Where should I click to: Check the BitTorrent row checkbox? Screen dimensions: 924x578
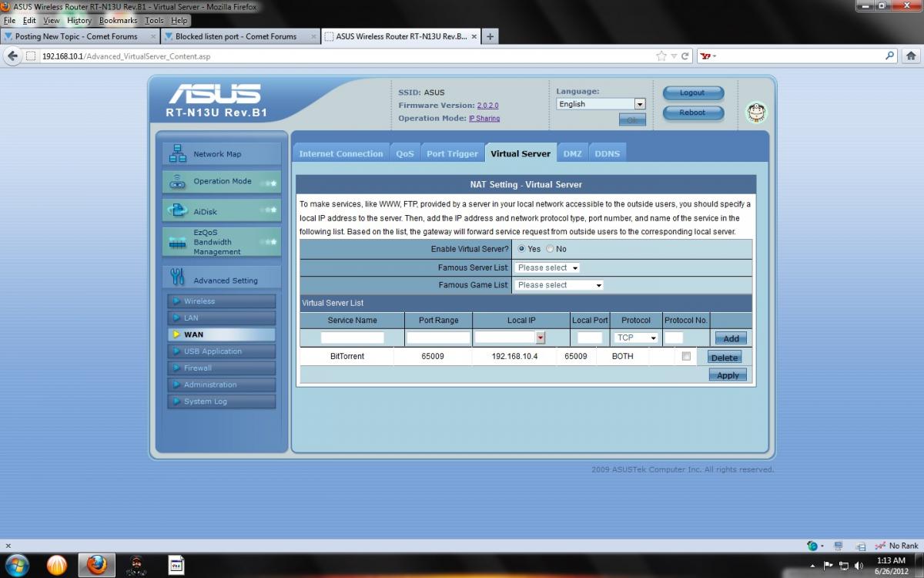pyautogui.click(x=686, y=356)
